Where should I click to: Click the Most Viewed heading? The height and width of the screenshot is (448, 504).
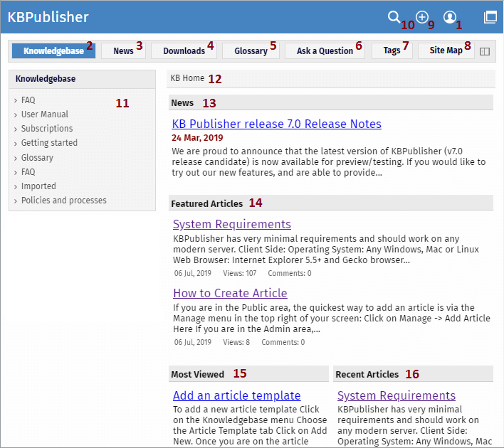coord(197,374)
